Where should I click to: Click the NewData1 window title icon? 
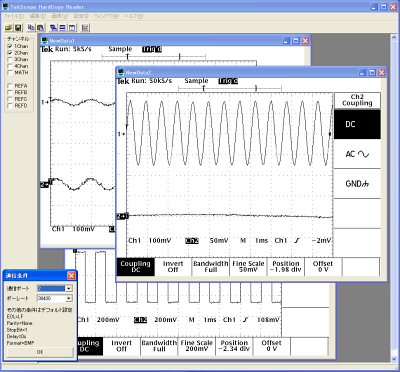click(x=45, y=41)
